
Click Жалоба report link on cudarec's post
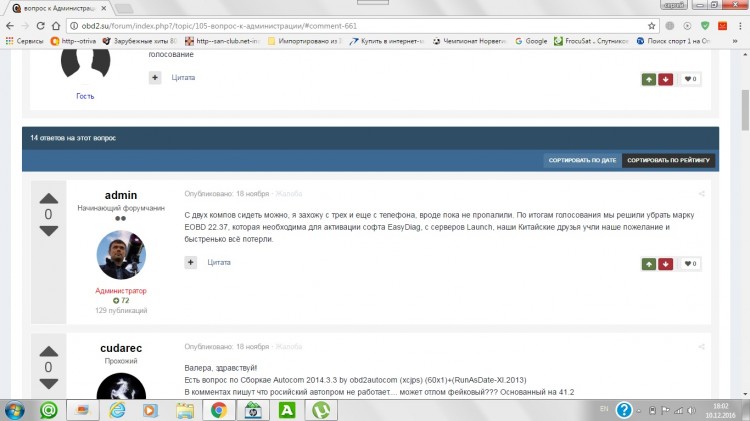tap(288, 347)
